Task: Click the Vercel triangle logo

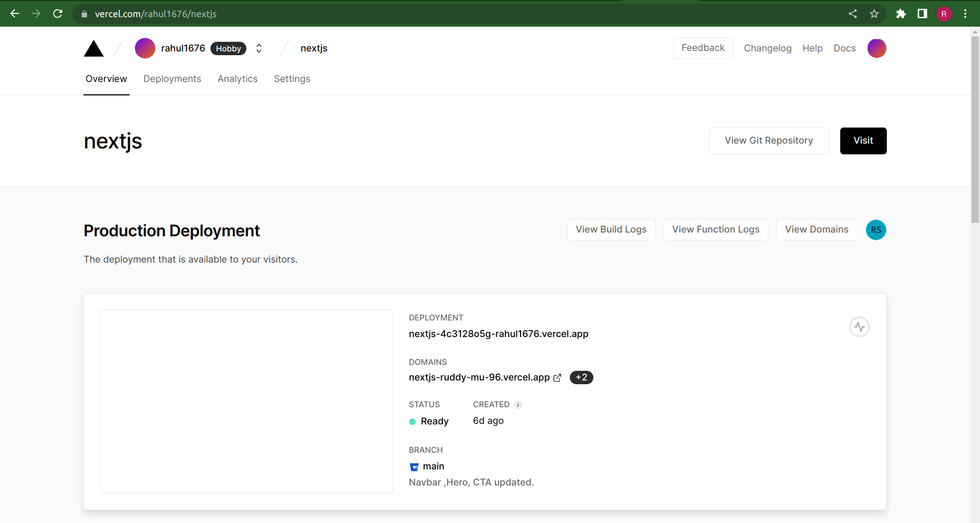Action: click(94, 48)
